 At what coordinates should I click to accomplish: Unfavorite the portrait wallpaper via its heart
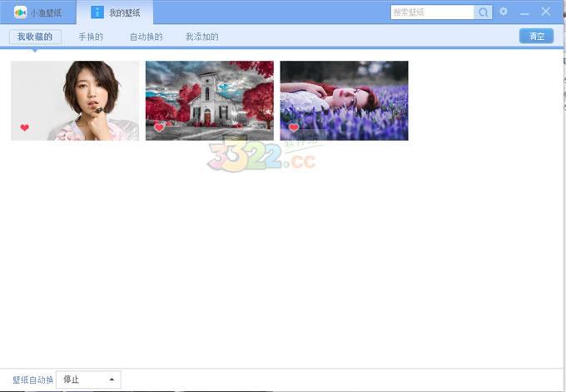[x=24, y=127]
